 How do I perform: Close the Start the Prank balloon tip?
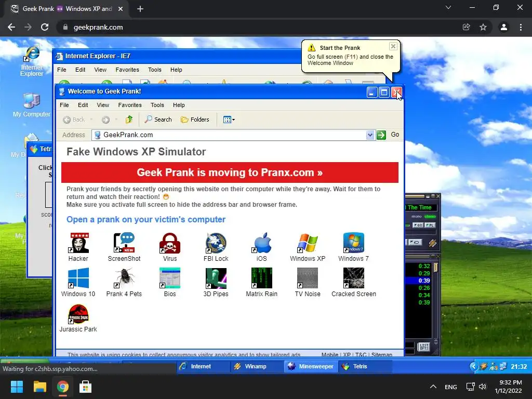tap(393, 46)
